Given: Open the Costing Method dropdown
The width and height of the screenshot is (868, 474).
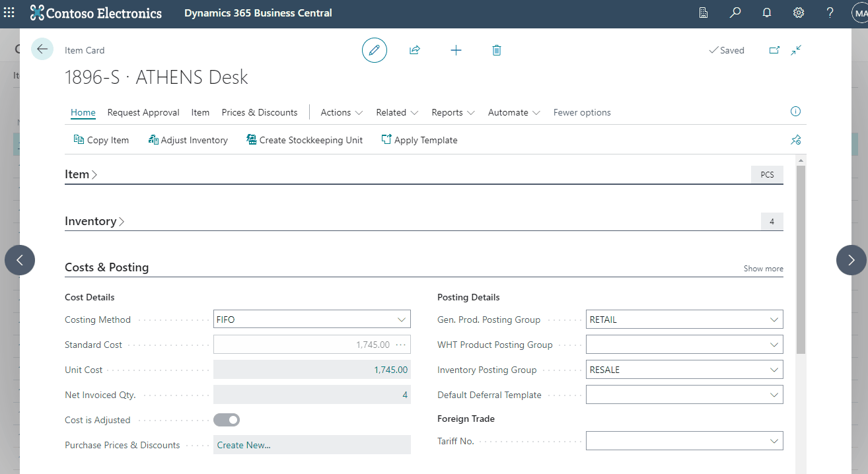Looking at the screenshot, I should coord(312,320).
